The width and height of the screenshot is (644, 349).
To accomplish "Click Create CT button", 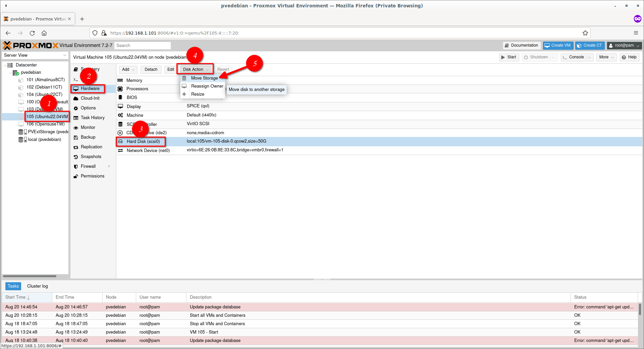I will click(x=590, y=45).
